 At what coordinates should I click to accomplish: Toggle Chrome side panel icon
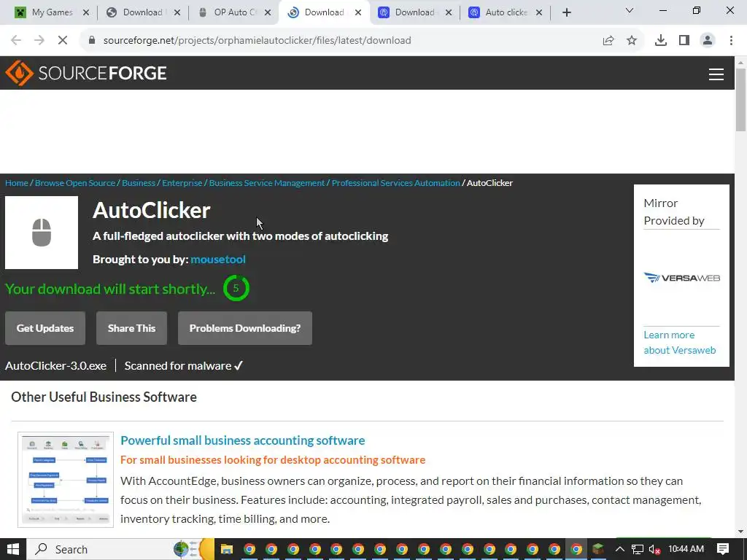[684, 41]
